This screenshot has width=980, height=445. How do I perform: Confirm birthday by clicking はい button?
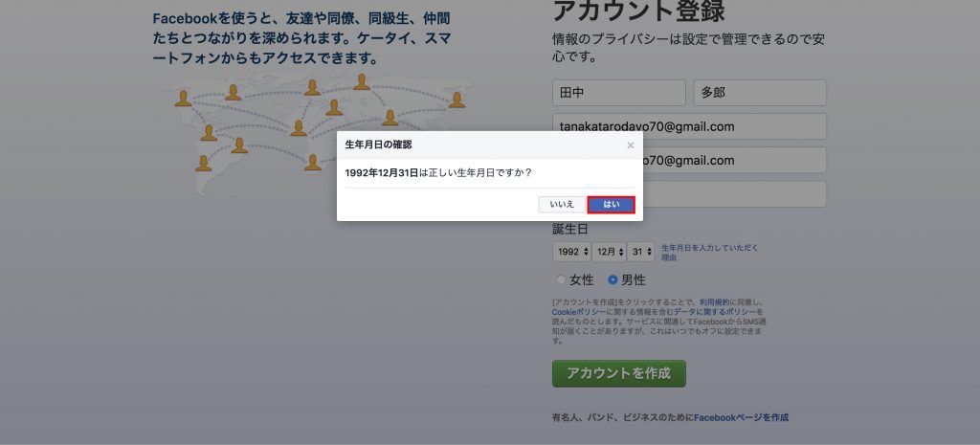click(612, 205)
